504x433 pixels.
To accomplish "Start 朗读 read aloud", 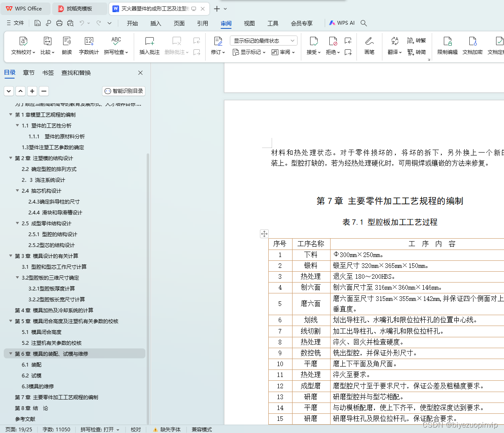I will click(x=67, y=46).
